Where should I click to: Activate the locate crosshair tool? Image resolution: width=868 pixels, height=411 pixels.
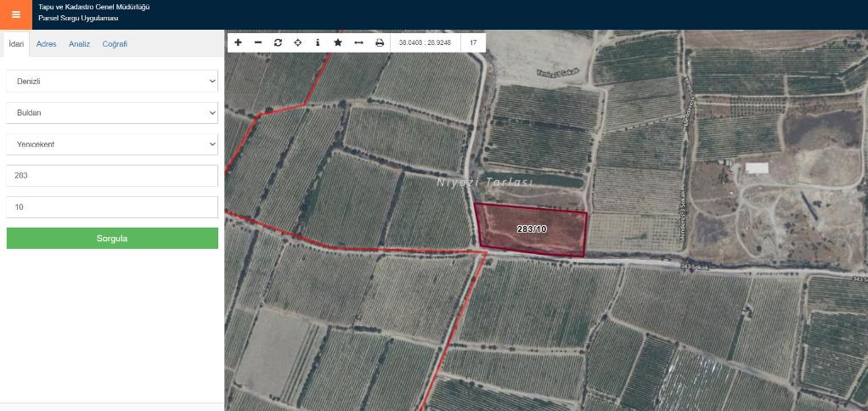click(x=298, y=42)
